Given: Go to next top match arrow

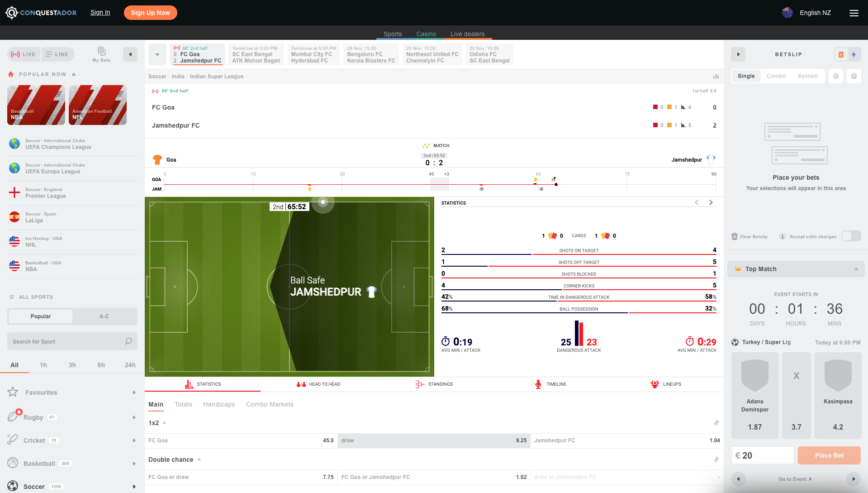Looking at the screenshot, I should [854, 479].
